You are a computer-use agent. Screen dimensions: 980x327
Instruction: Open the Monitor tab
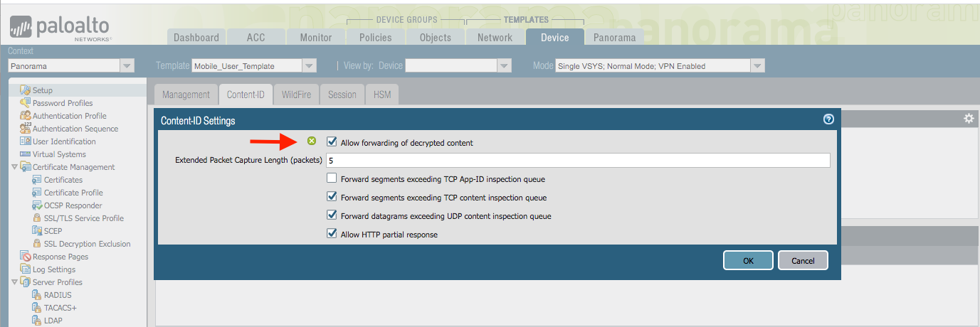tap(315, 38)
